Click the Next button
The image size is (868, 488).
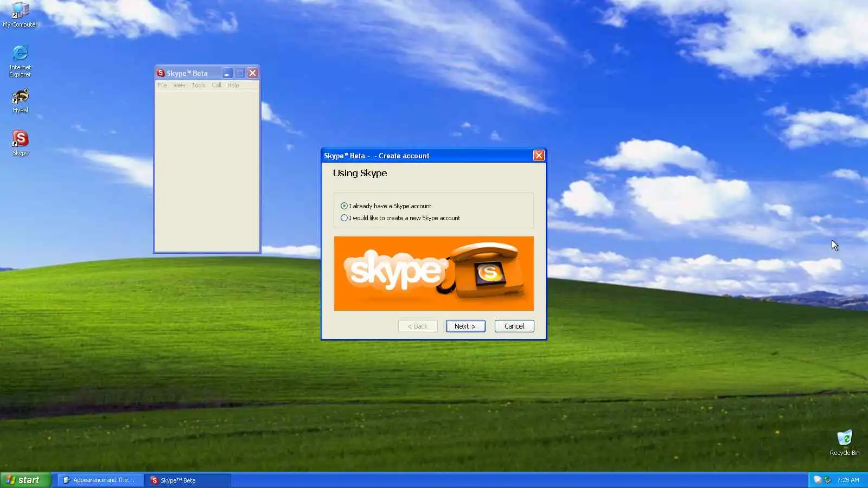[465, 326]
